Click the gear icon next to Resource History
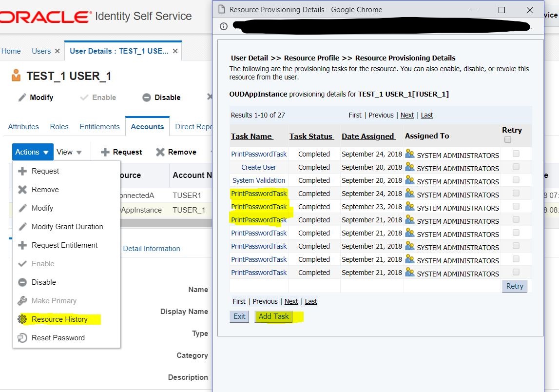 pos(23,319)
